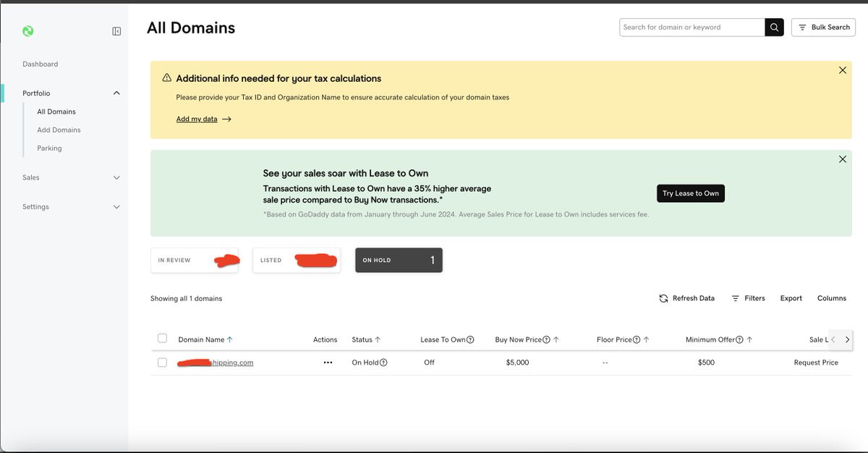Click the search magnifier button

click(x=774, y=27)
